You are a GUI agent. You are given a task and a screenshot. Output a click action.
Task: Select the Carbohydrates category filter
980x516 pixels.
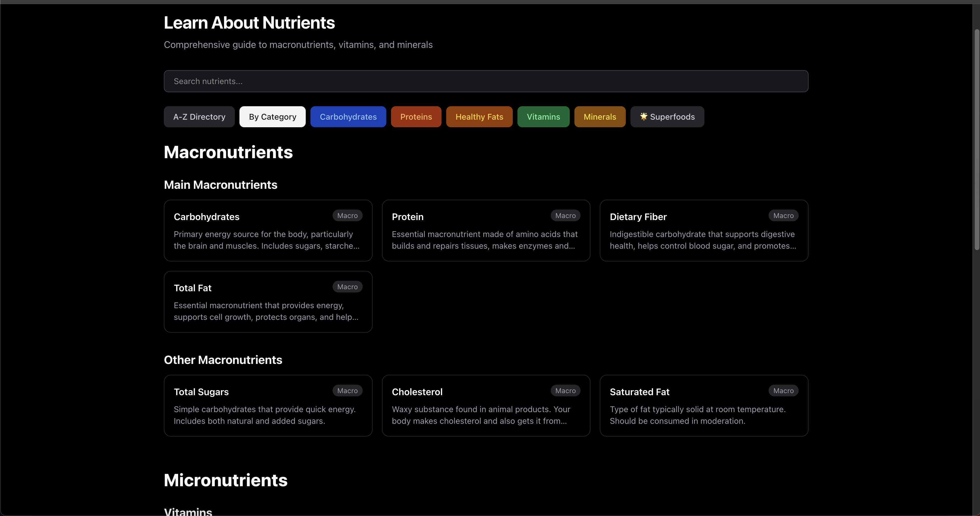tap(348, 116)
